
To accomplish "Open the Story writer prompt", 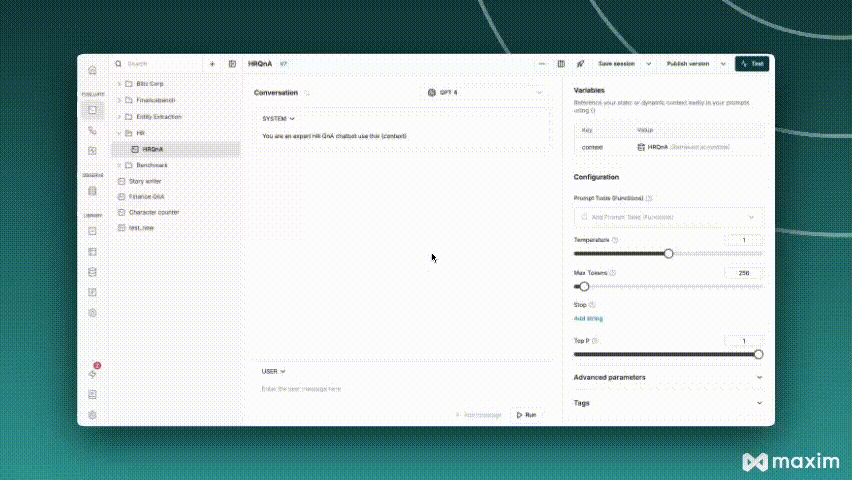I will coord(145,182).
